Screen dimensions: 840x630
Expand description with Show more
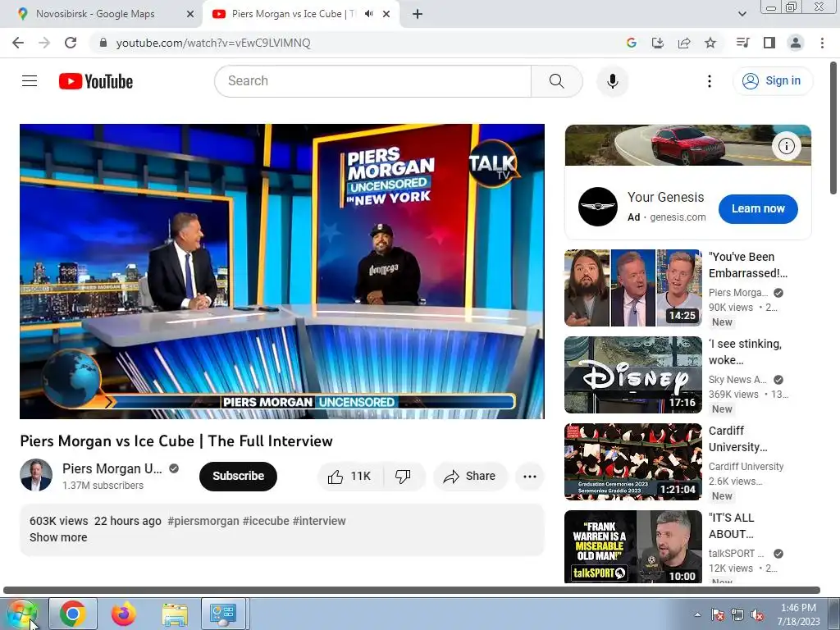pos(58,537)
